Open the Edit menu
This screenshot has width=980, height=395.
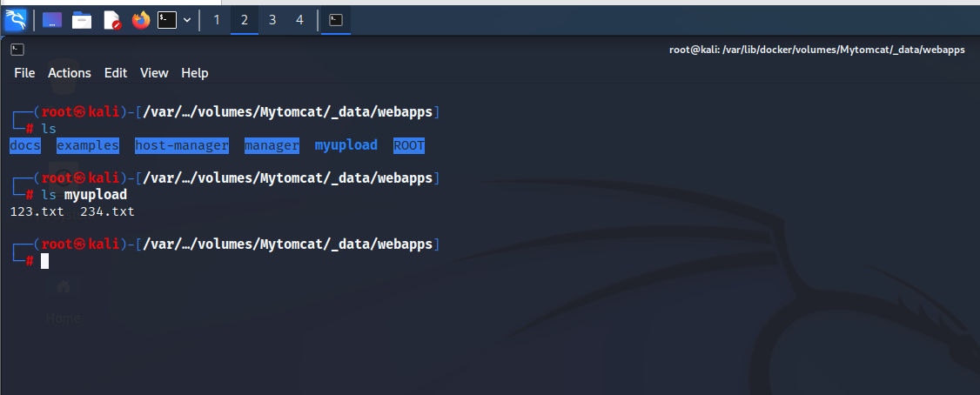(116, 73)
